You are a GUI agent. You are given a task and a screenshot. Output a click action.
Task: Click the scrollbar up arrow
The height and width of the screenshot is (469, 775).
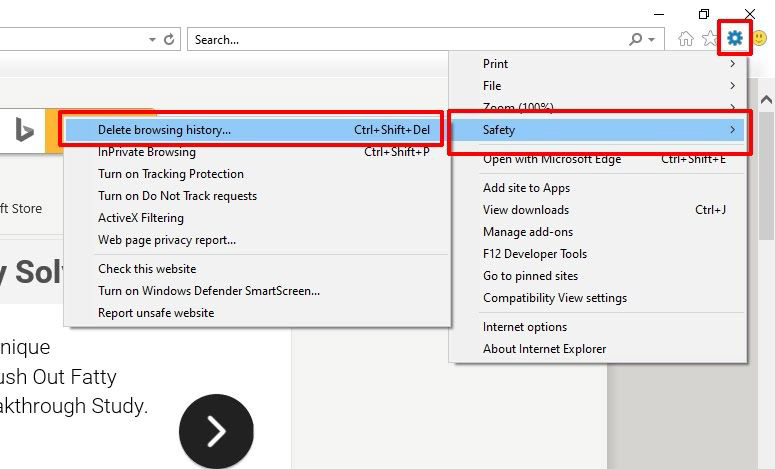[766, 100]
